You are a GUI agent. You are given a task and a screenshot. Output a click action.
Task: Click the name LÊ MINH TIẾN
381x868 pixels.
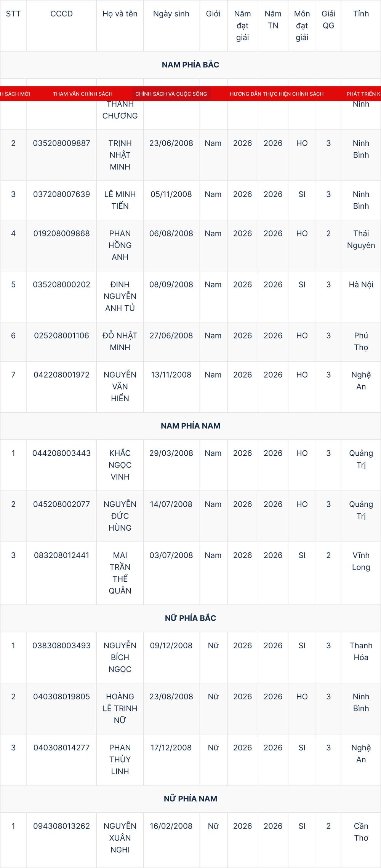click(x=120, y=200)
